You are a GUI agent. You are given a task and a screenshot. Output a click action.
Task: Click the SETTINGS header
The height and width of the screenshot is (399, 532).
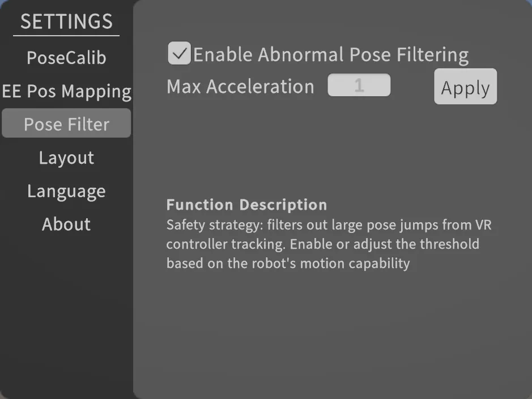click(x=66, y=22)
